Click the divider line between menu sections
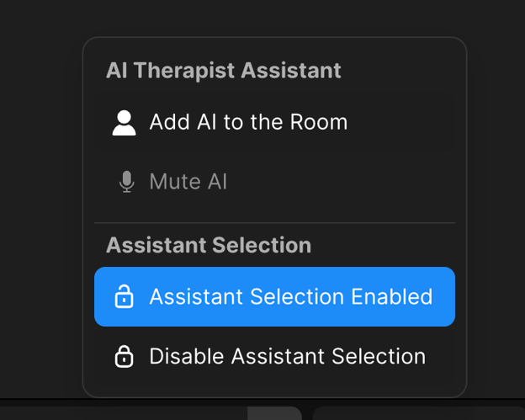525x420 pixels. click(274, 223)
